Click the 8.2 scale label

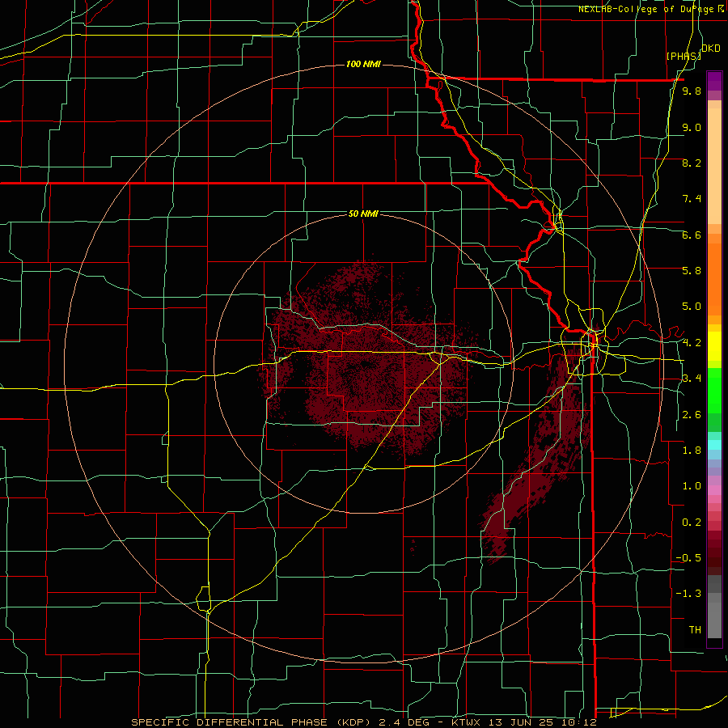(692, 163)
